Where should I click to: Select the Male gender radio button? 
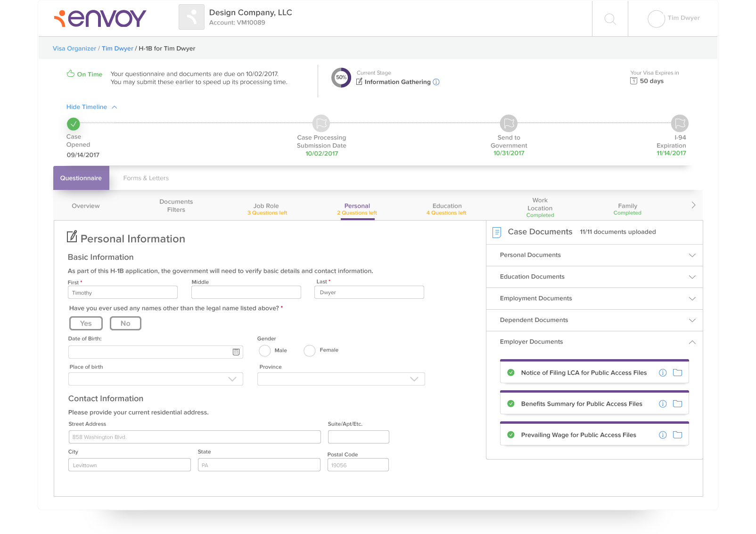(x=265, y=351)
